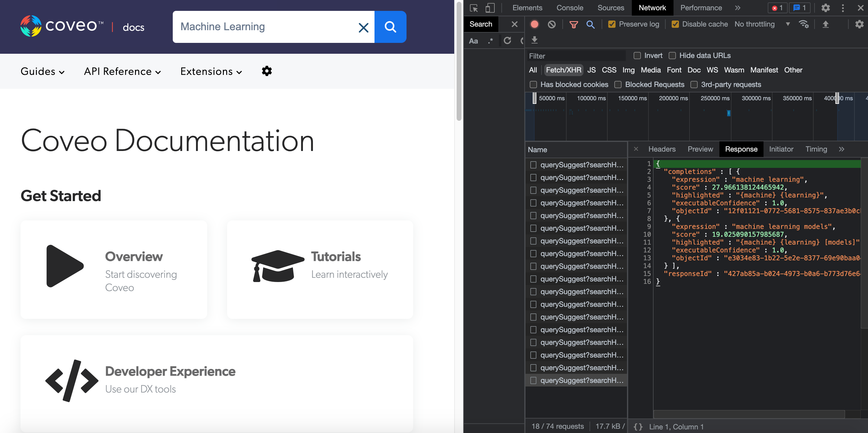868x433 pixels.
Task: Open network conditions wifi icon
Action: (803, 24)
